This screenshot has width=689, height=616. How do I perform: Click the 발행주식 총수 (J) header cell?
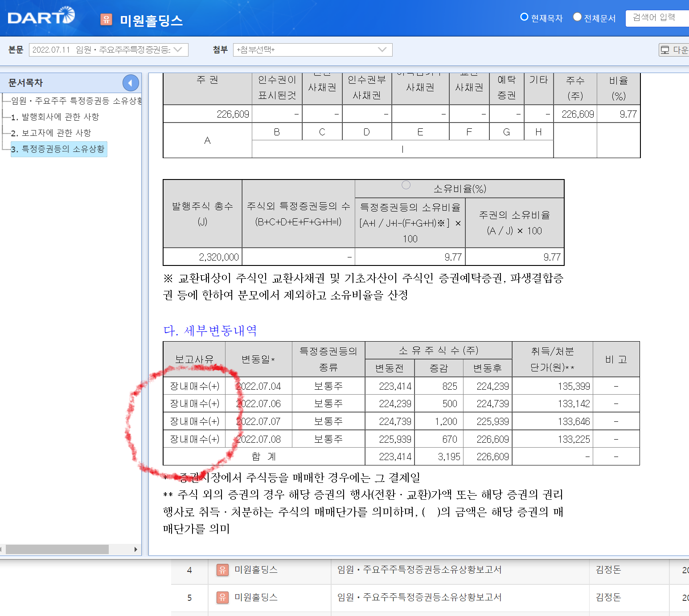coord(202,214)
